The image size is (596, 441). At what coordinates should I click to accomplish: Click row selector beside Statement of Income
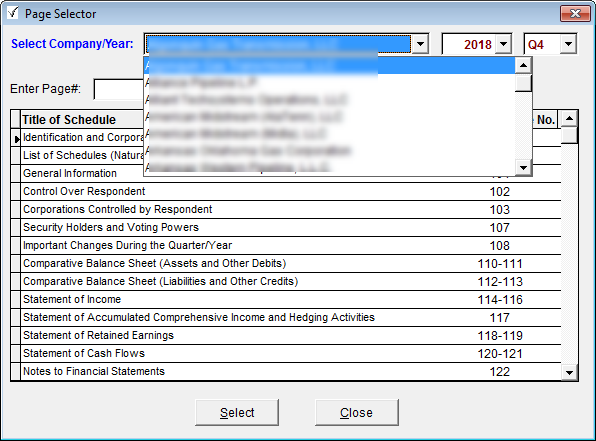[x=16, y=300]
